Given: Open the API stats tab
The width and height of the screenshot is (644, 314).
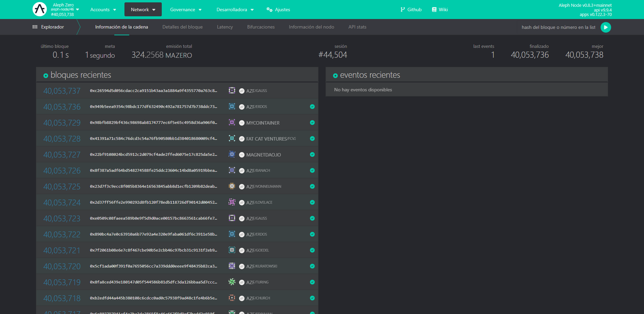Looking at the screenshot, I should [x=357, y=27].
